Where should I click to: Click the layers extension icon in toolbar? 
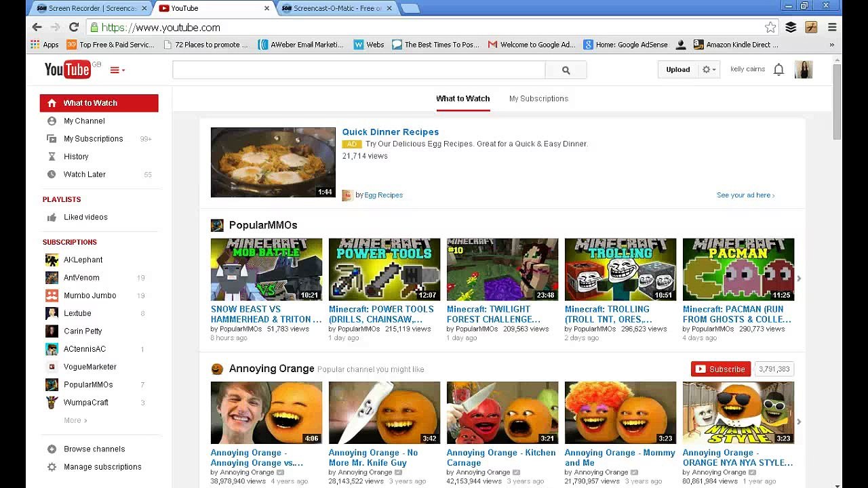(x=791, y=27)
